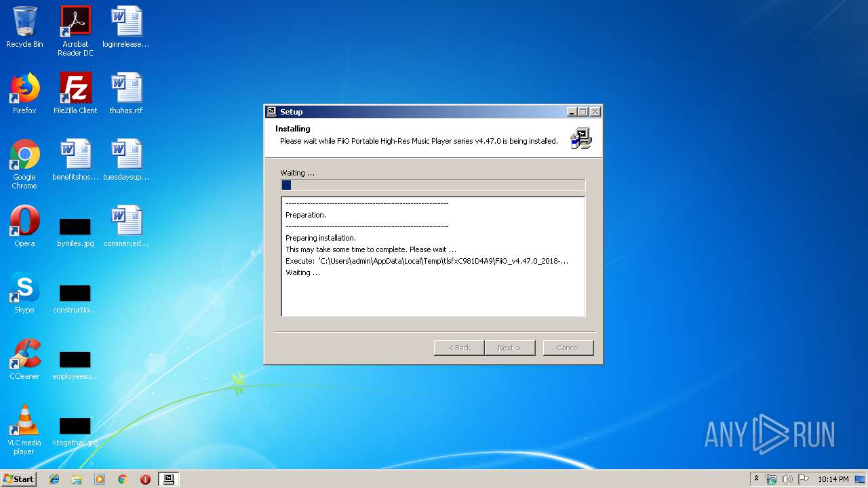
Task: Open the thuhas.rtf file
Action: [126, 94]
